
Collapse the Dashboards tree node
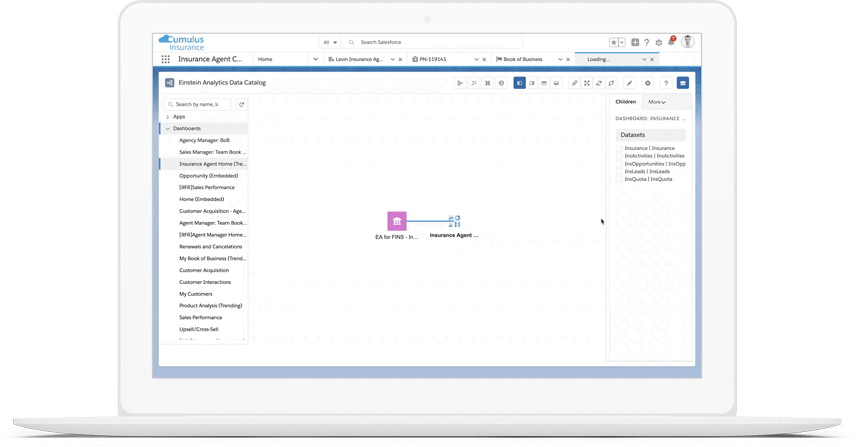pos(168,128)
